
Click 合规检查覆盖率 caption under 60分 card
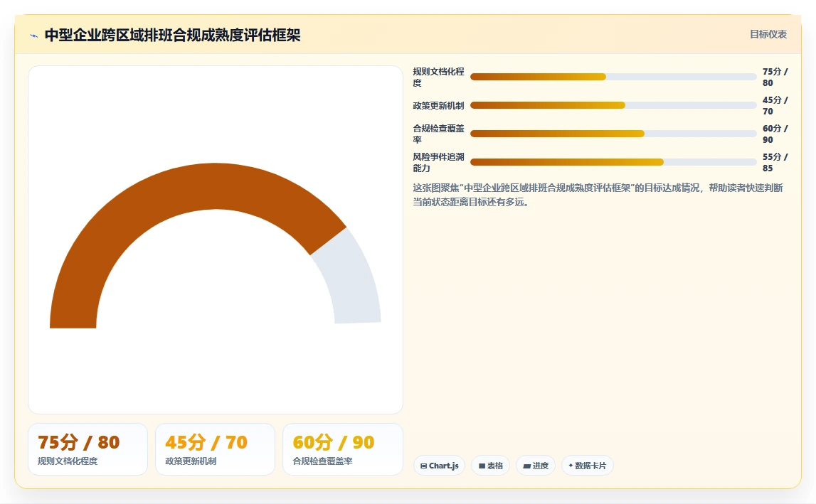[323, 461]
